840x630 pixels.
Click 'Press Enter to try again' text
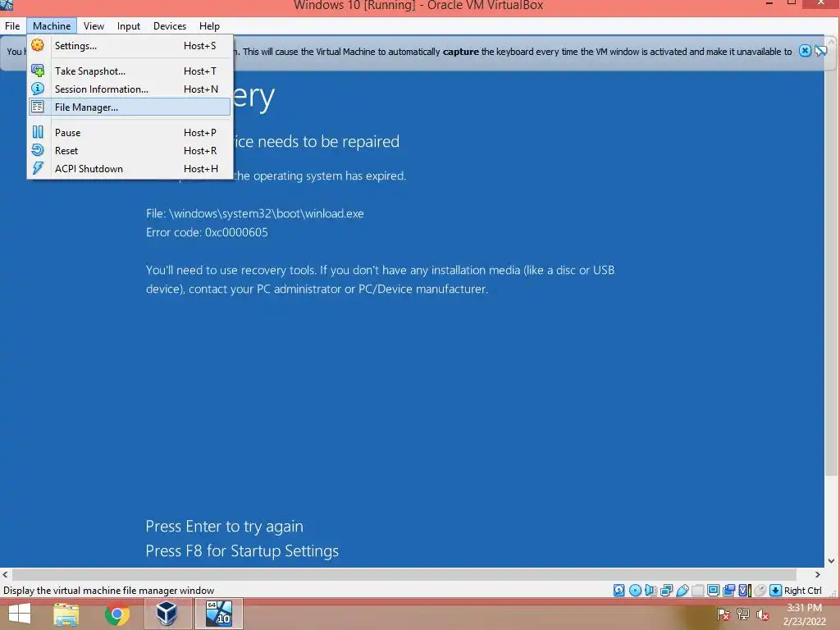[x=225, y=527]
